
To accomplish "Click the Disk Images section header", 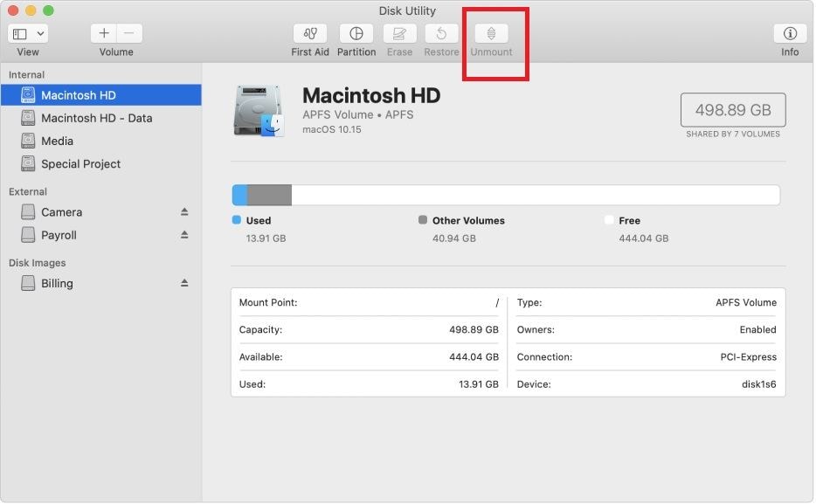I will click(37, 263).
